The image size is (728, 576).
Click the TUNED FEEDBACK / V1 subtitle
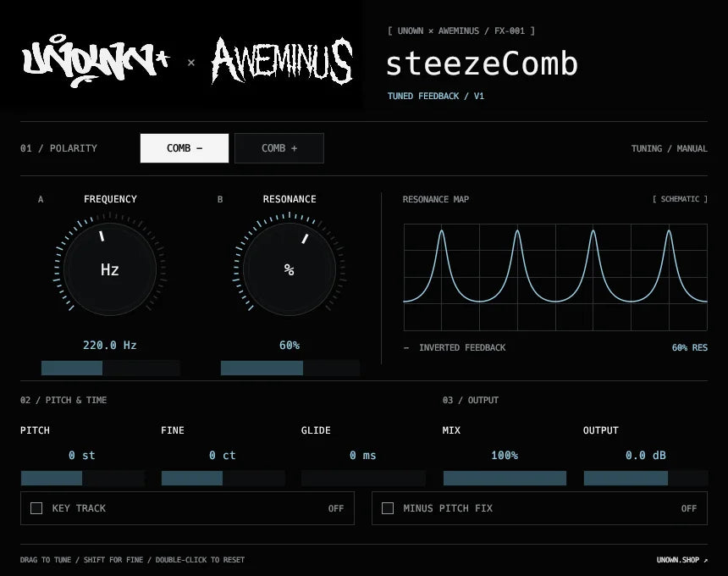[x=436, y=97]
